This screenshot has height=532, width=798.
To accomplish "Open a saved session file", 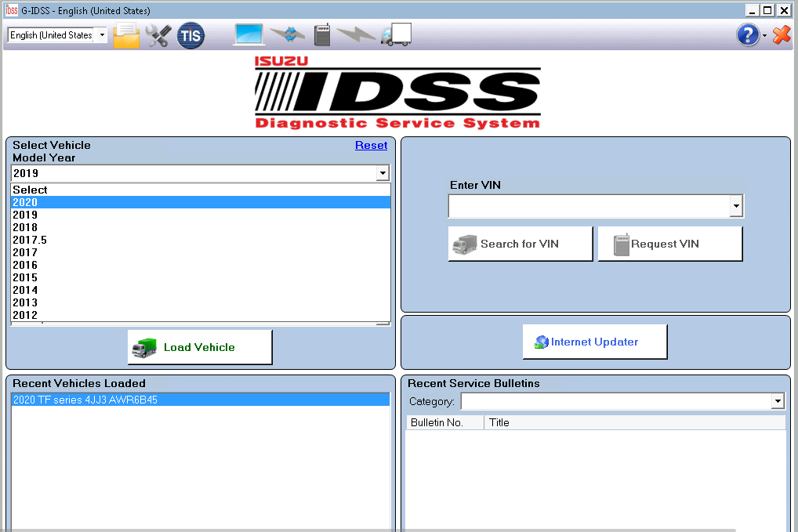I will [x=125, y=34].
